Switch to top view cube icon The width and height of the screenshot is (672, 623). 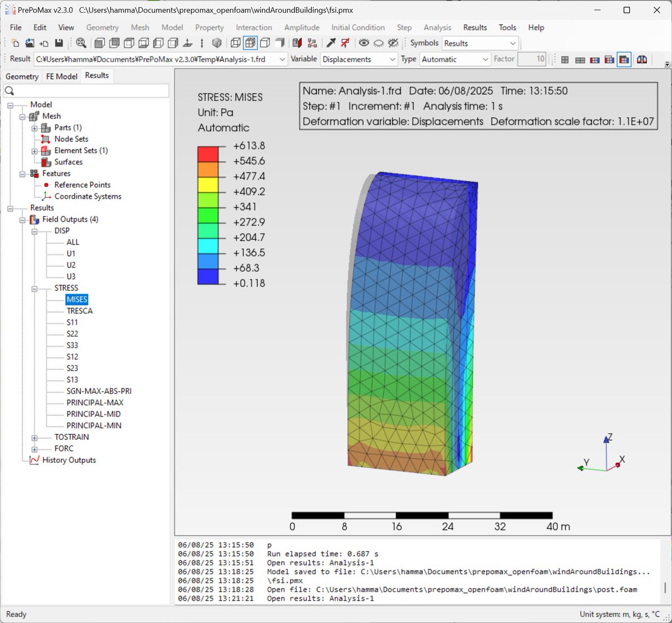pyautogui.click(x=129, y=43)
